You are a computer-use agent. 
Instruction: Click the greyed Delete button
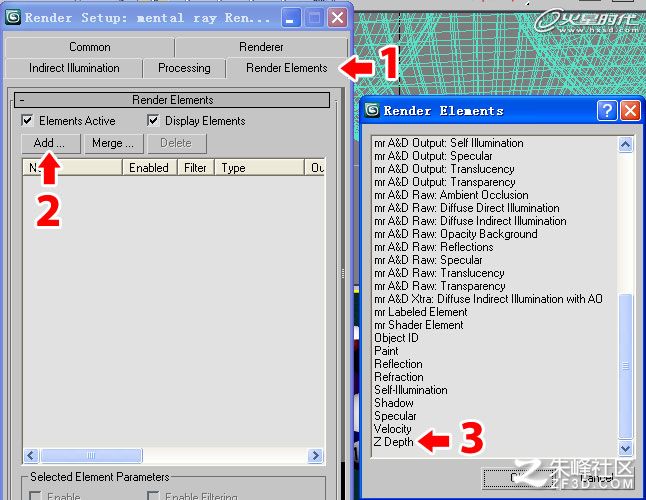[176, 143]
